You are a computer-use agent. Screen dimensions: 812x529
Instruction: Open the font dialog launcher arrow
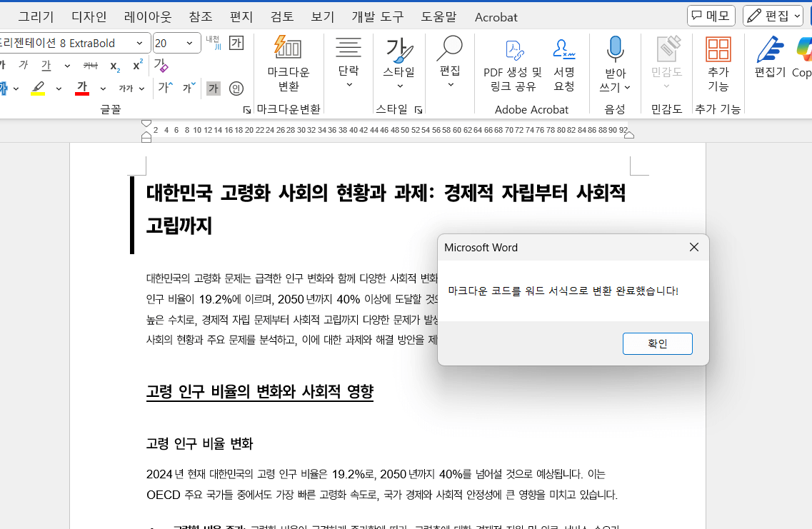point(247,110)
